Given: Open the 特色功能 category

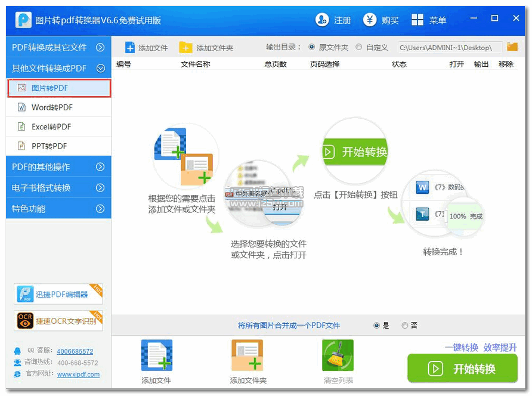Looking at the screenshot, I should point(58,208).
